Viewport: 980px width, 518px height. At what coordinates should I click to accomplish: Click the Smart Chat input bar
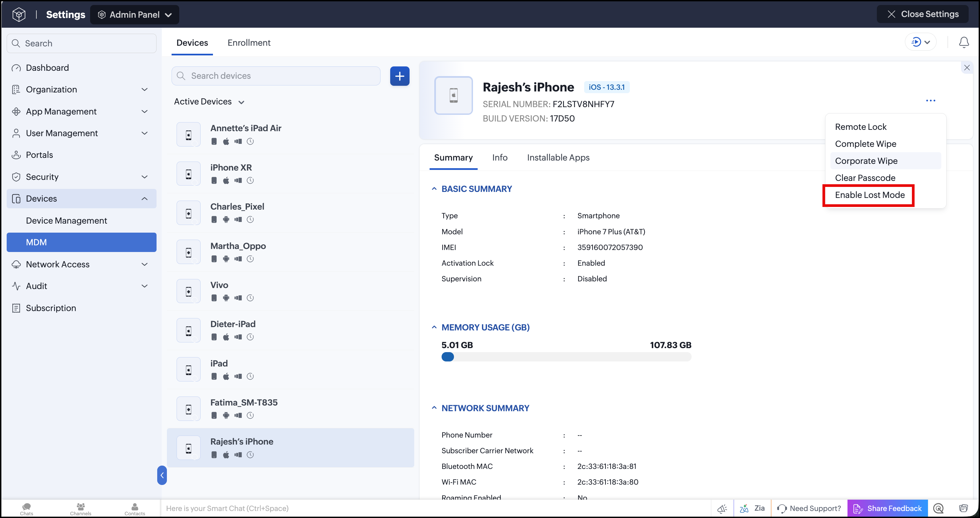click(x=436, y=509)
